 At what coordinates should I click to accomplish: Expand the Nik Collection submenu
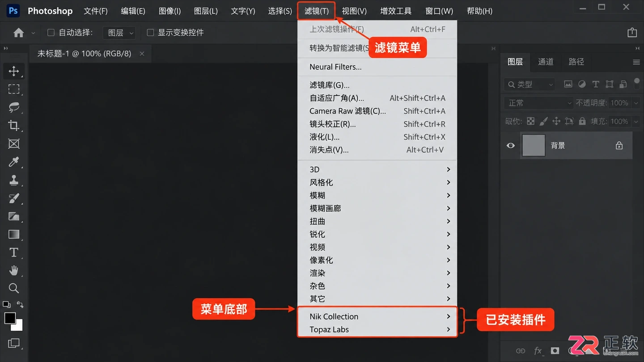pos(377,316)
